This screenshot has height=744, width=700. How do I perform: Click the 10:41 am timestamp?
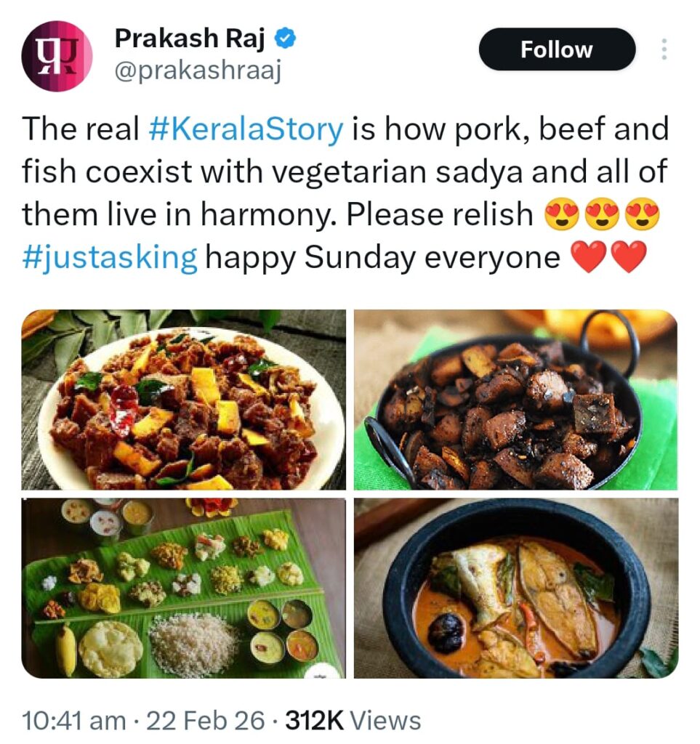74,721
